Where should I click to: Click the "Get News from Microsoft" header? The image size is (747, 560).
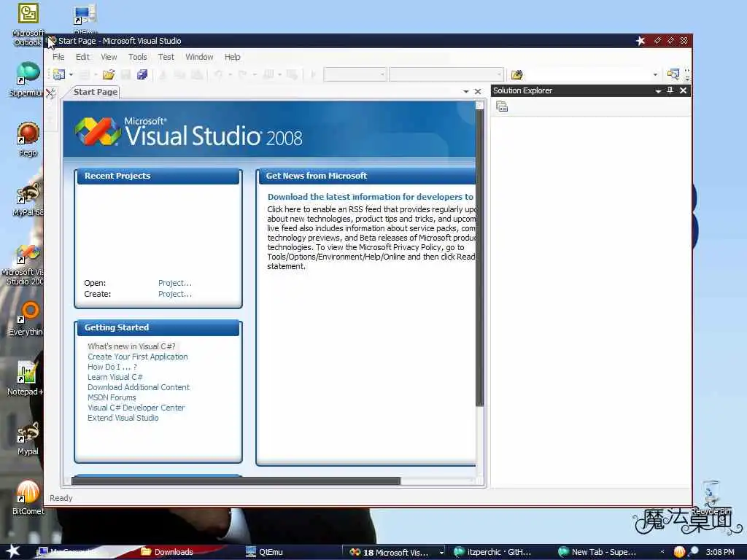pyautogui.click(x=367, y=176)
